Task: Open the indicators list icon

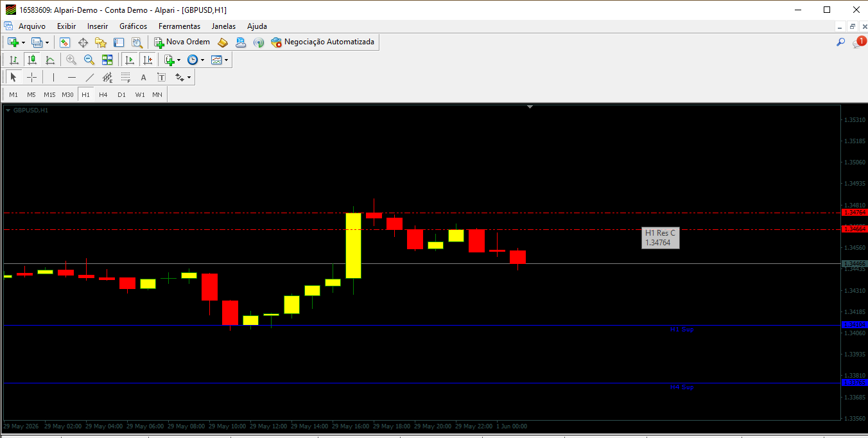Action: pyautogui.click(x=169, y=60)
